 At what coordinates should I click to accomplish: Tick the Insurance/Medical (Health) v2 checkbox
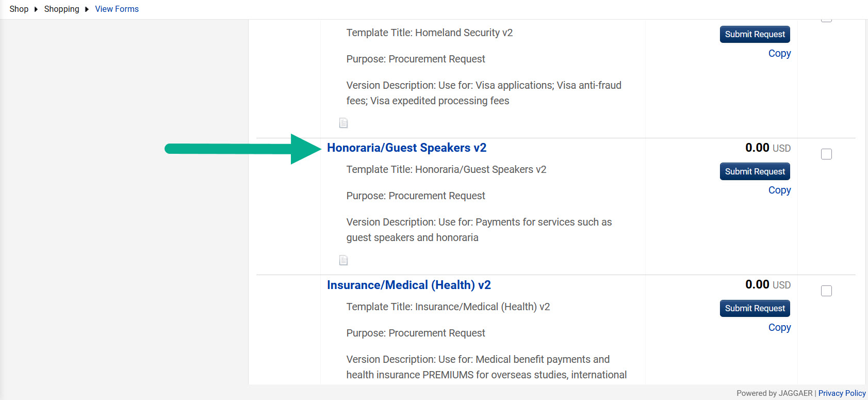click(x=826, y=291)
